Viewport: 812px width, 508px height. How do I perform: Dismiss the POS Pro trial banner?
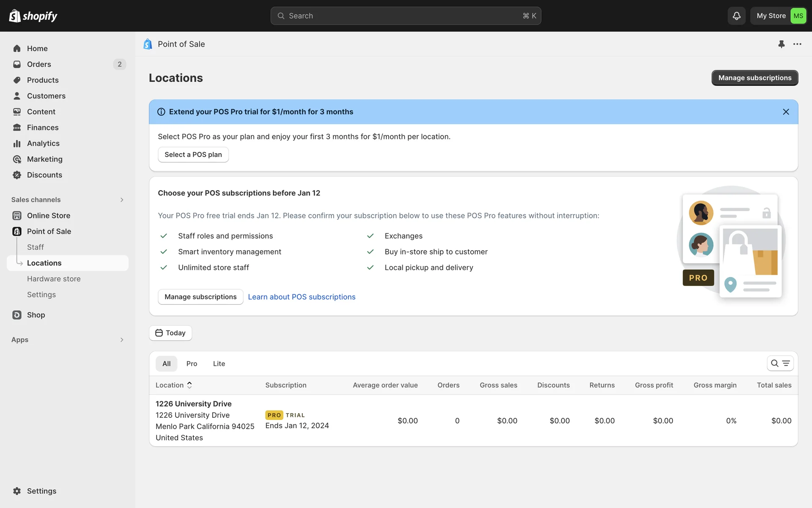point(786,112)
